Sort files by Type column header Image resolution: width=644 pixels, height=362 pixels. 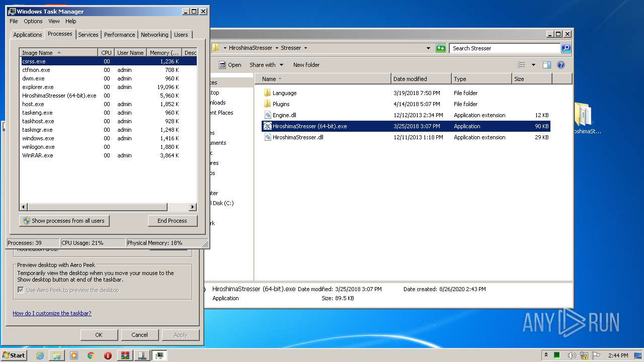pyautogui.click(x=481, y=79)
